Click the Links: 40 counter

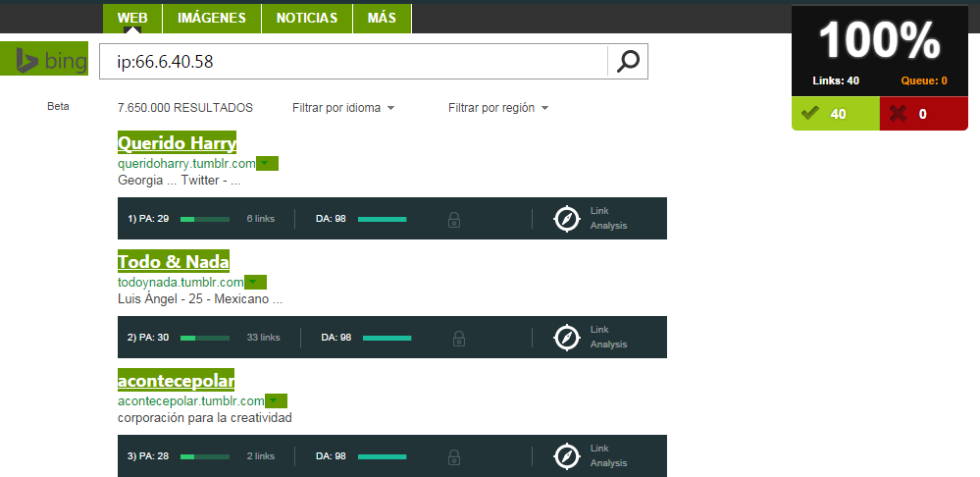point(836,80)
